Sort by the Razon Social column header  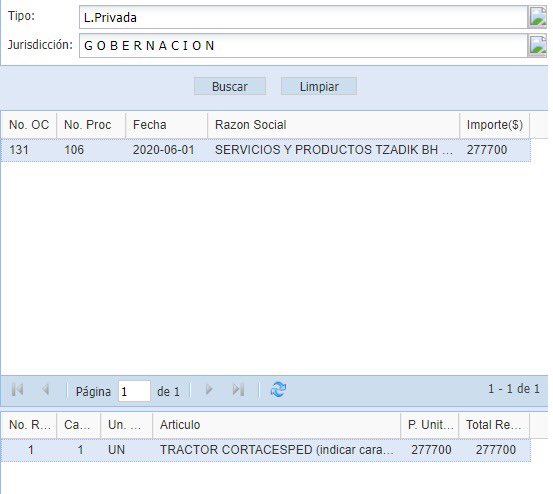coord(334,125)
